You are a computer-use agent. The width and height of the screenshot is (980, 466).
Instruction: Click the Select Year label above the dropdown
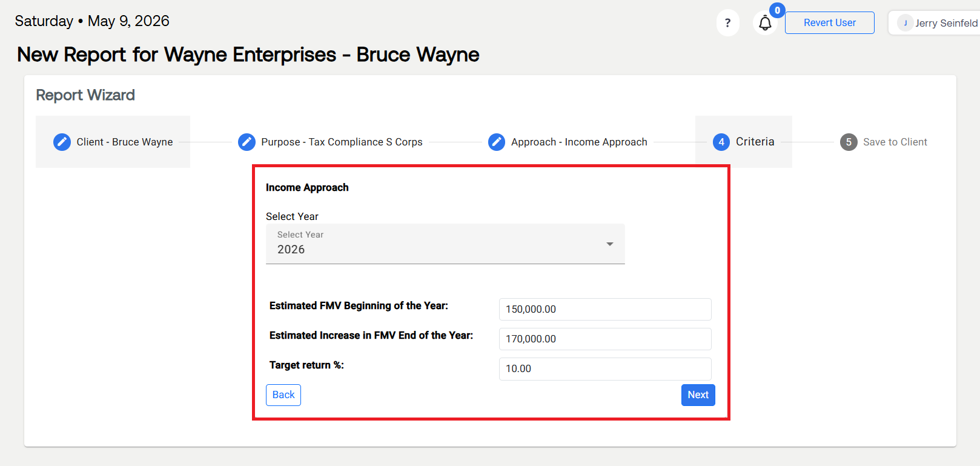point(292,216)
